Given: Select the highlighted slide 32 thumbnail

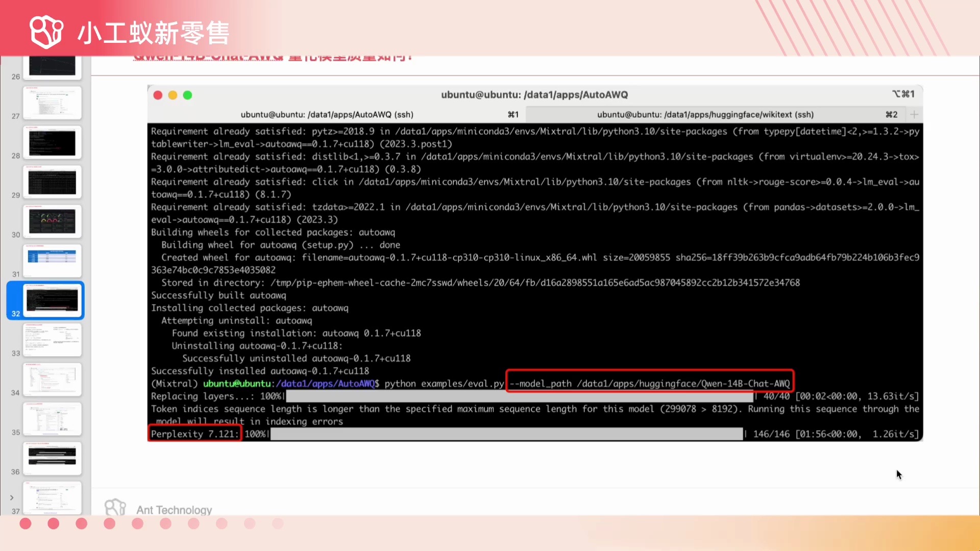Looking at the screenshot, I should 52,300.
